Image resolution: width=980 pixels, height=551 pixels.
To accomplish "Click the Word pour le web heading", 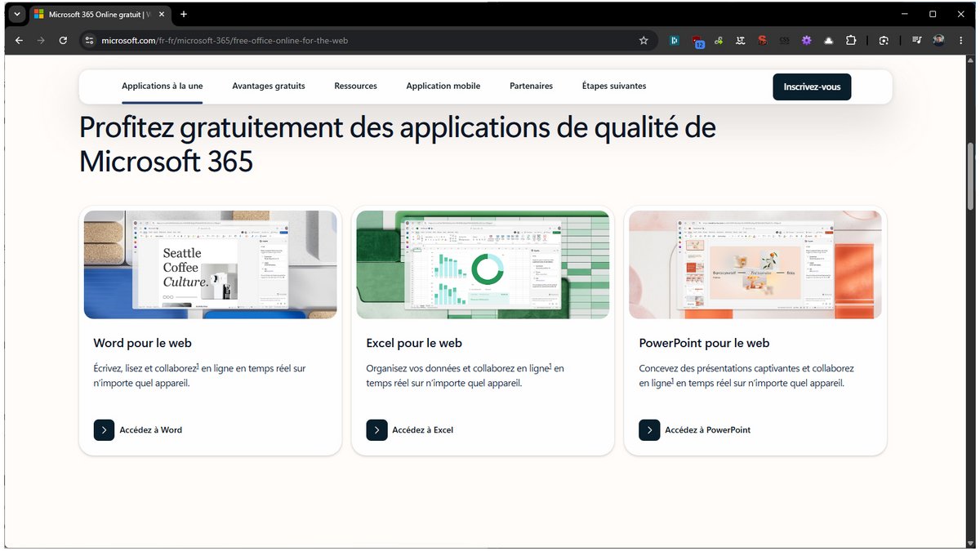I will (x=143, y=343).
